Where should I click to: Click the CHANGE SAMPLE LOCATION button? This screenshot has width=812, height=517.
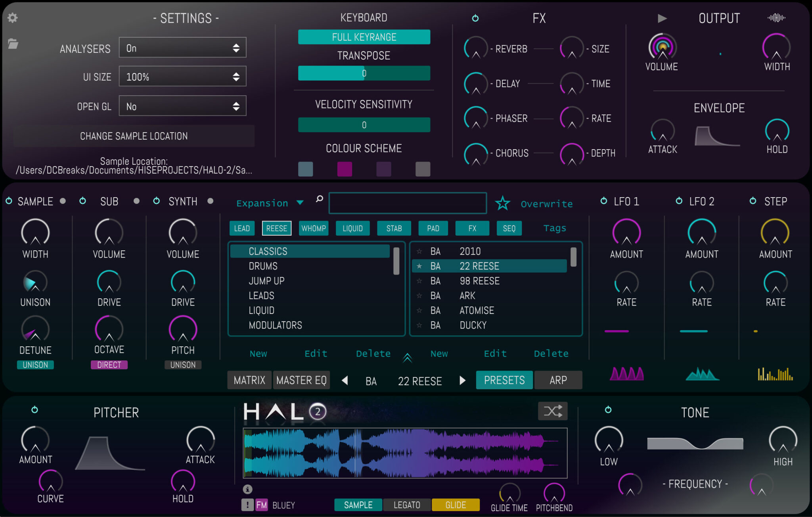(134, 136)
